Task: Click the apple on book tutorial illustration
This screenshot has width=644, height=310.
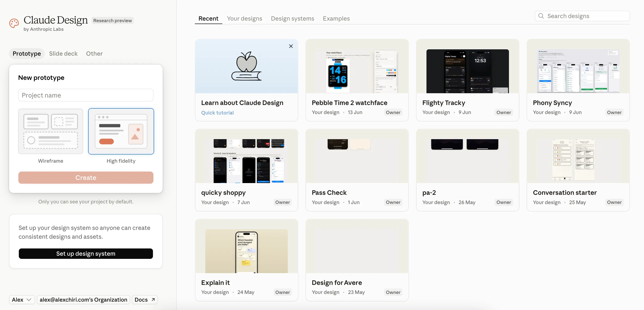Action: [247, 66]
